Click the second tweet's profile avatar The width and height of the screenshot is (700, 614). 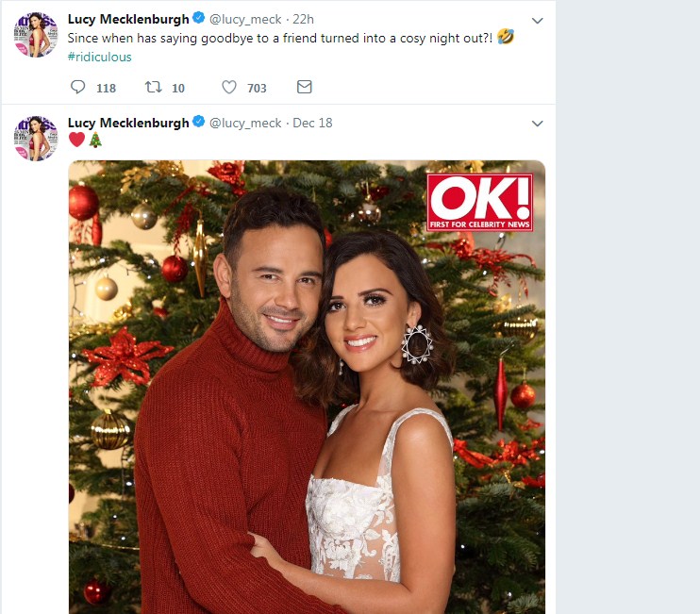pyautogui.click(x=36, y=139)
